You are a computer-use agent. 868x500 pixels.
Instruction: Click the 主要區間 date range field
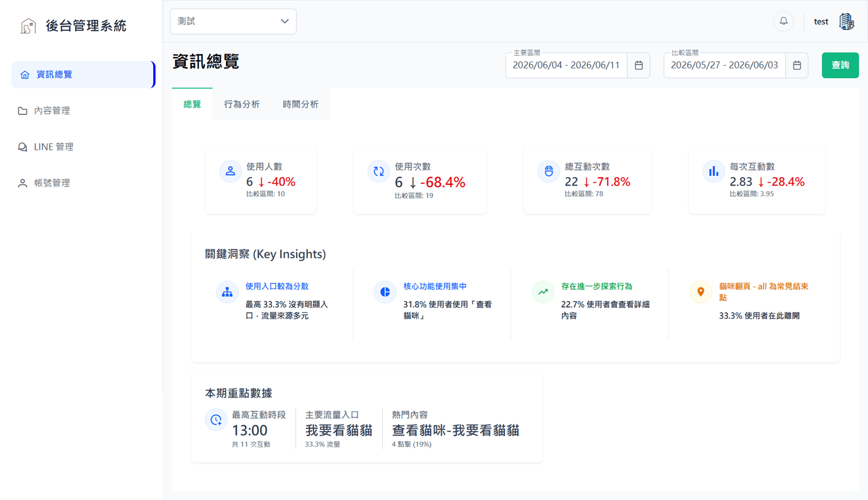click(x=566, y=65)
